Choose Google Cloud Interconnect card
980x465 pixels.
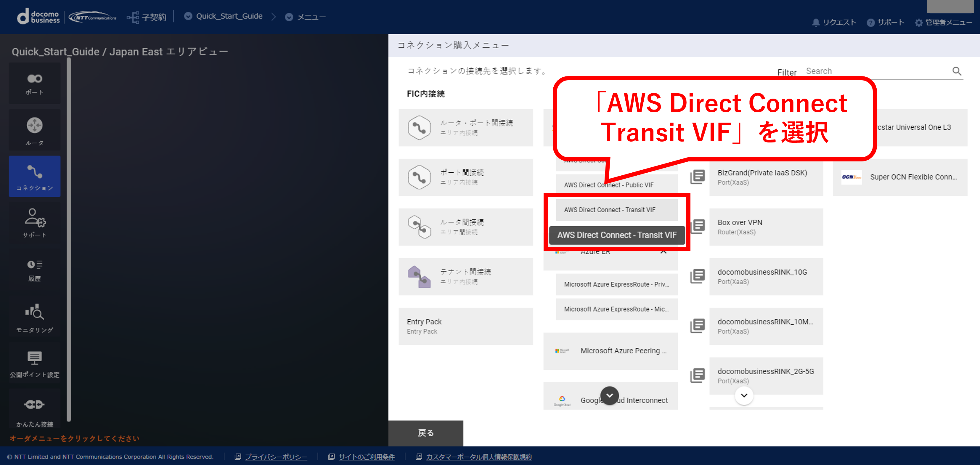click(x=611, y=397)
